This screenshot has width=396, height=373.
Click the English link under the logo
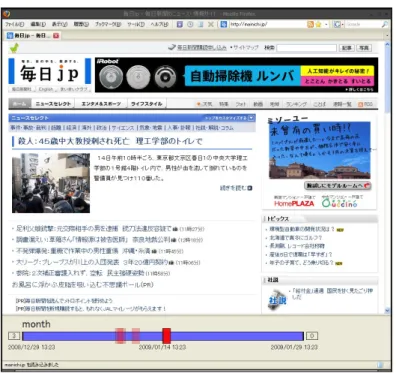tap(45, 89)
